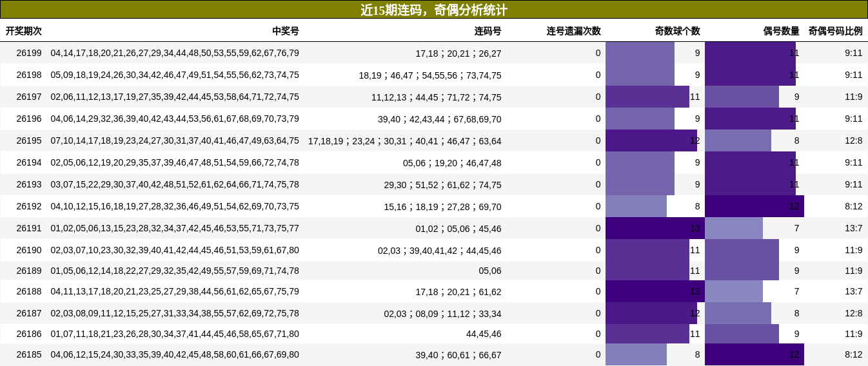Select draw number 26185
The width and height of the screenshot is (868, 366).
(29, 354)
